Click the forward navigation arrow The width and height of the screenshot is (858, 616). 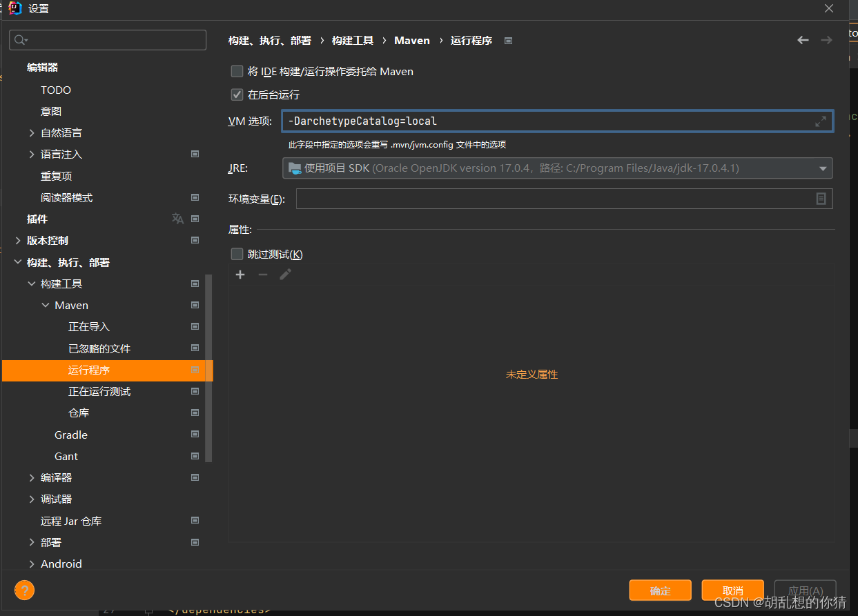click(826, 40)
